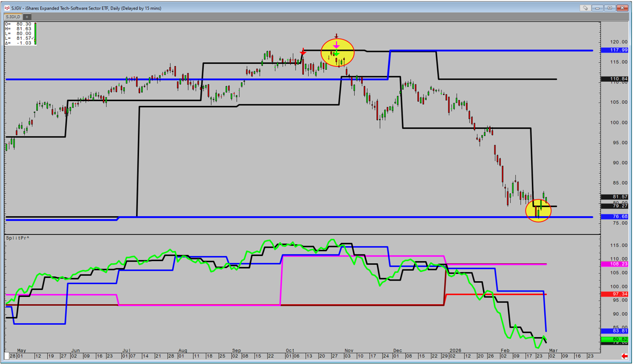Maximize the chart window
This screenshot has width=633, height=364.
point(610,8)
